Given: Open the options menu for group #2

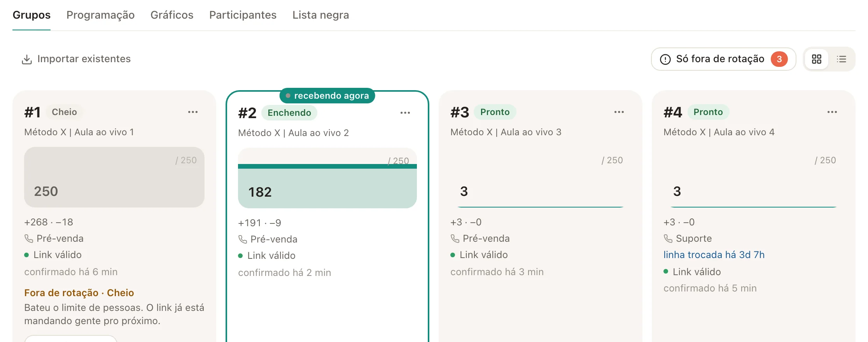Looking at the screenshot, I should point(405,113).
